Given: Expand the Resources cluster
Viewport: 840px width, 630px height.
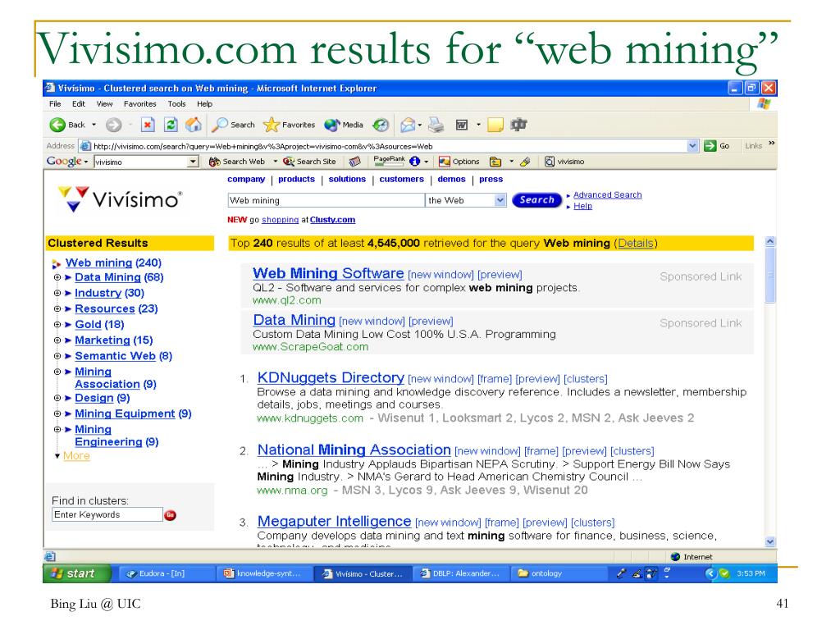Looking at the screenshot, I should tap(57, 308).
